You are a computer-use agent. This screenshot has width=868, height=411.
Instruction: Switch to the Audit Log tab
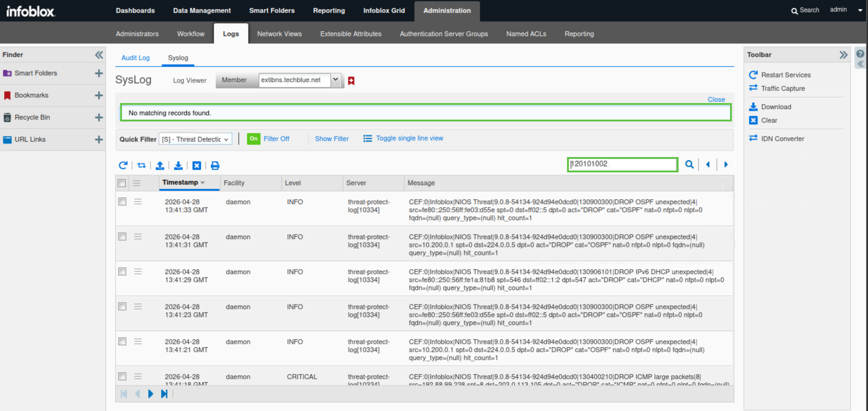point(135,58)
